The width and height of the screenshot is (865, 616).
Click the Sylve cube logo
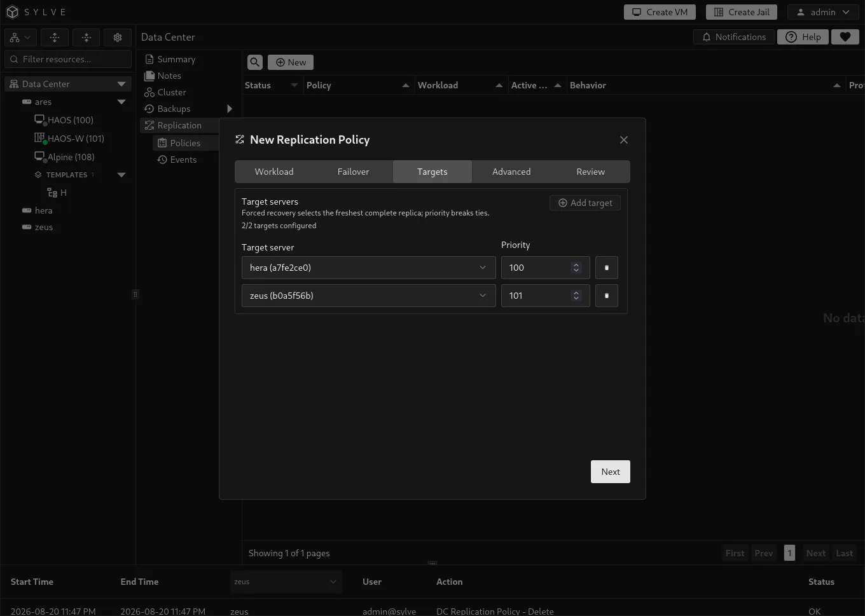[12, 12]
